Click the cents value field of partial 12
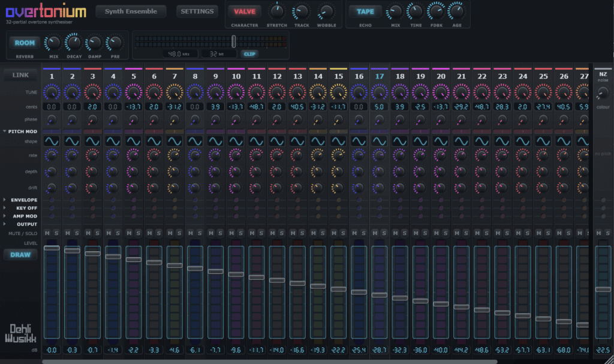 click(x=277, y=107)
